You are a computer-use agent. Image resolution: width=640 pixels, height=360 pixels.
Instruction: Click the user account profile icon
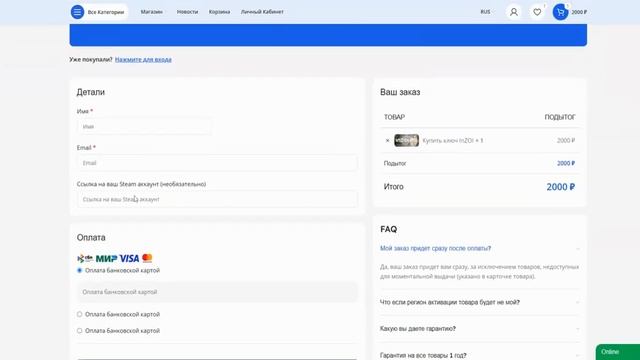513,12
